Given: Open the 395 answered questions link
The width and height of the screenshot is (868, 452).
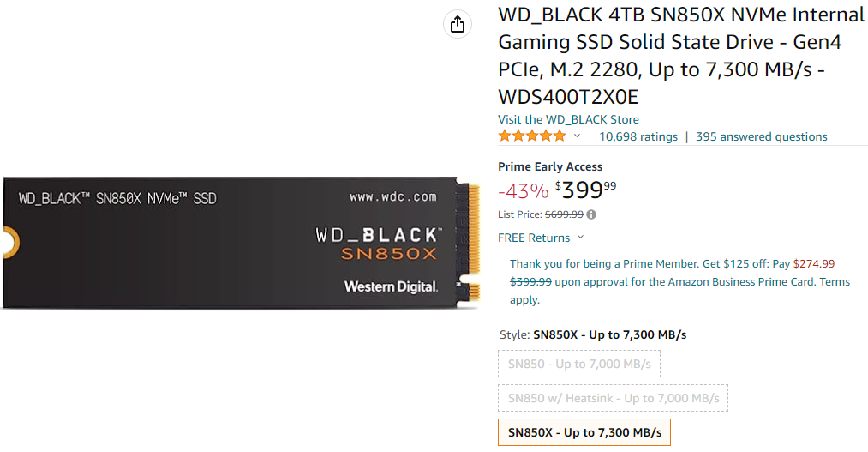Looking at the screenshot, I should pos(762,136).
